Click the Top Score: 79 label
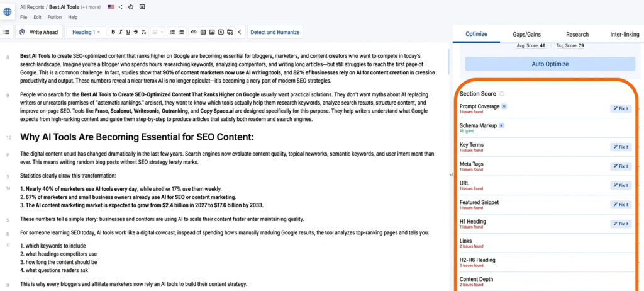Image resolution: width=644 pixels, height=291 pixels. point(570,46)
